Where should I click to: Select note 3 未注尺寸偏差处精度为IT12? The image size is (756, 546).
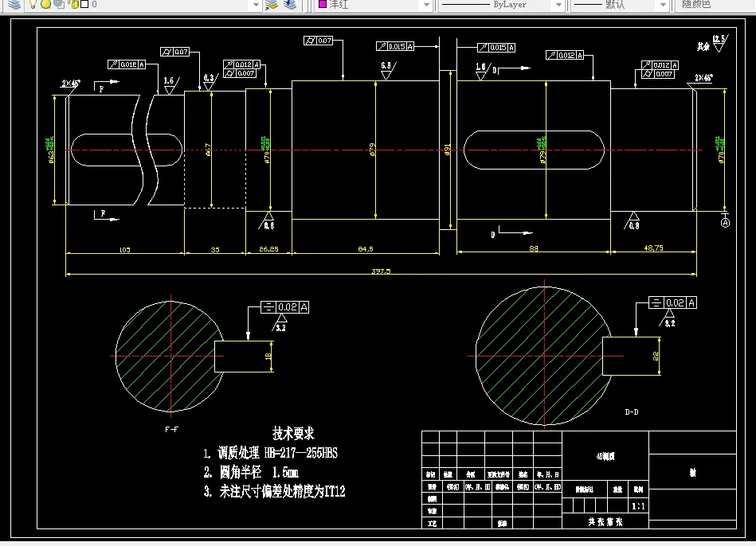[274, 492]
